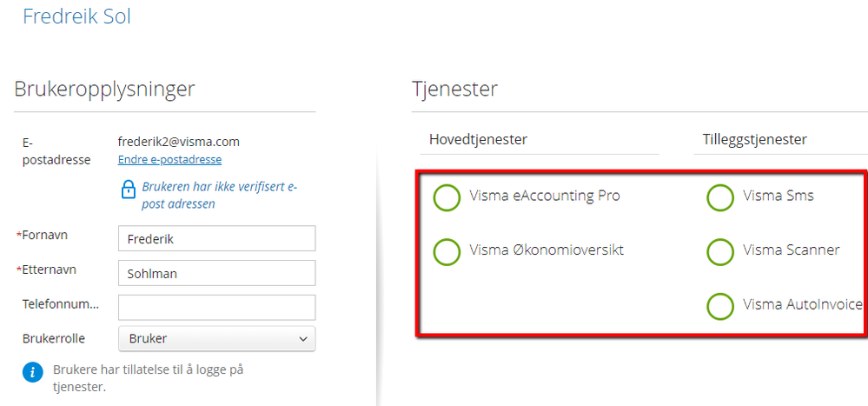Open the Endre e-postadresse link

click(x=169, y=159)
